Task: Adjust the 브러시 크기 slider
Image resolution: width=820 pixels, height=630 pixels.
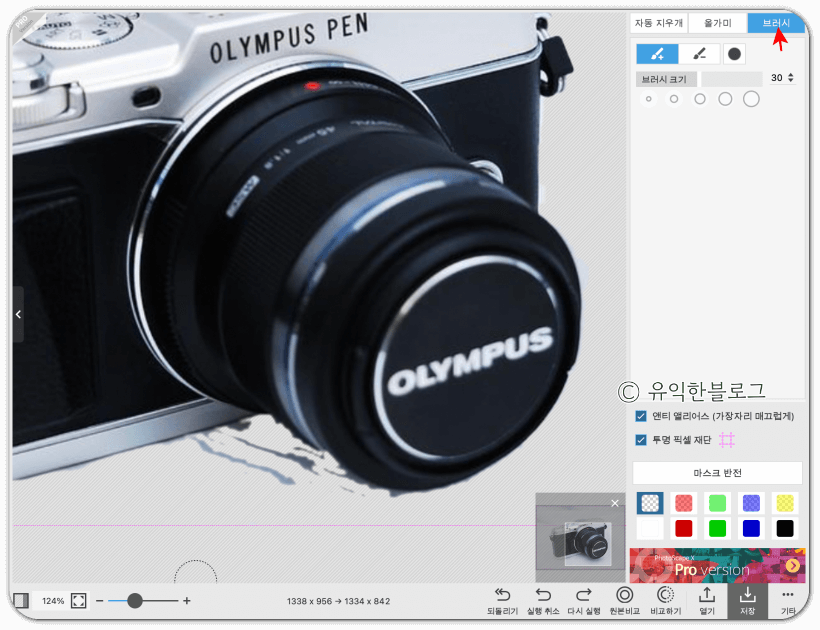Action: pos(732,79)
